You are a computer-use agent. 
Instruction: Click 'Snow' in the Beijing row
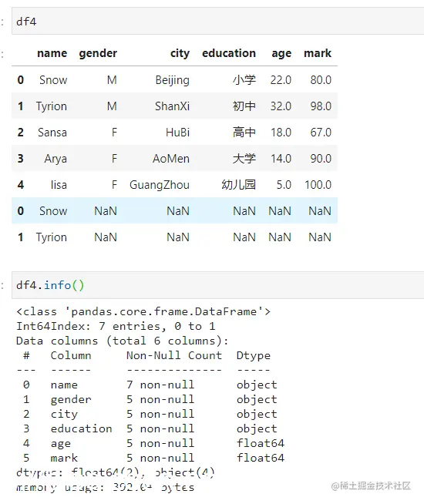pos(53,79)
